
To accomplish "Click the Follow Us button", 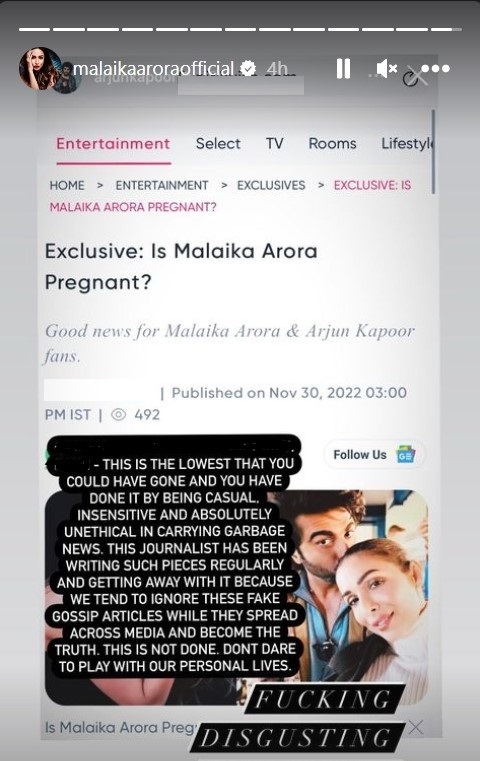I will (x=374, y=455).
